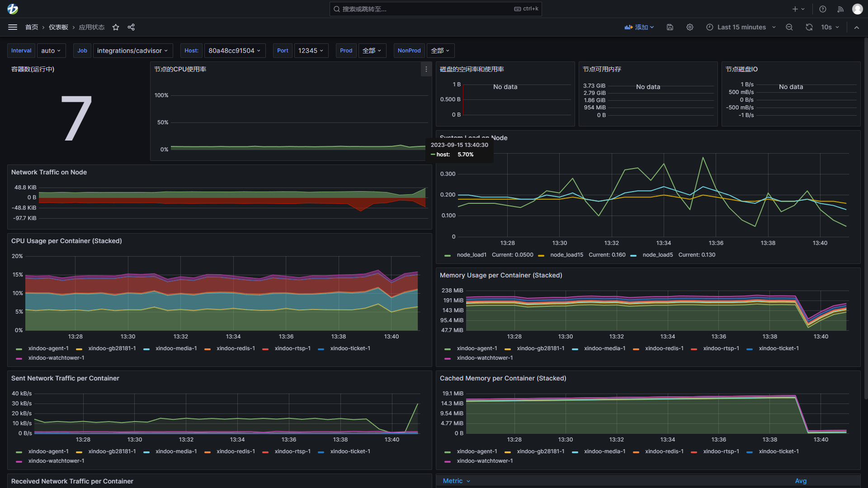Open the help question-mark icon
This screenshot has height=488, width=868.
(x=823, y=9)
